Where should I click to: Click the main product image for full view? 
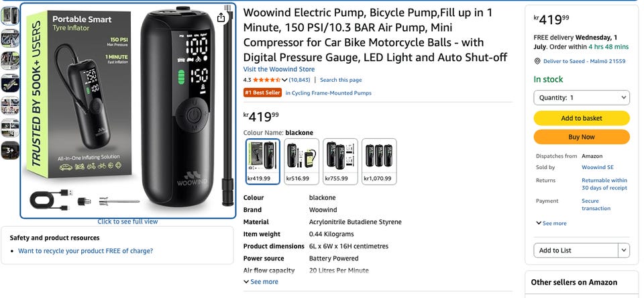click(127, 111)
